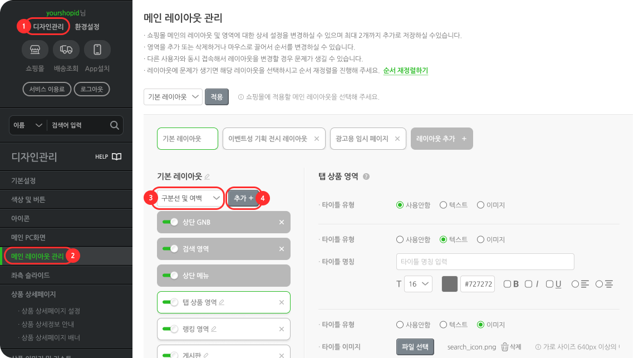Open the 기본 레이아웃 selection dropdown
This screenshot has width=644, height=358.
(x=173, y=97)
